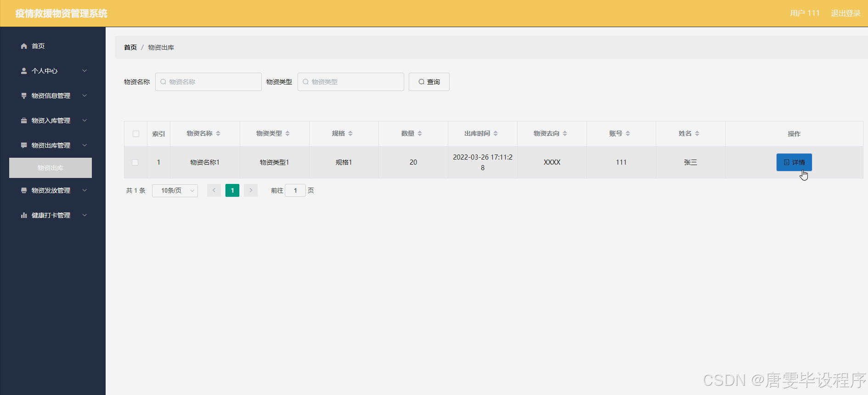Sort table by 物资去向 column arrows
This screenshot has height=395, width=868.
(x=565, y=133)
